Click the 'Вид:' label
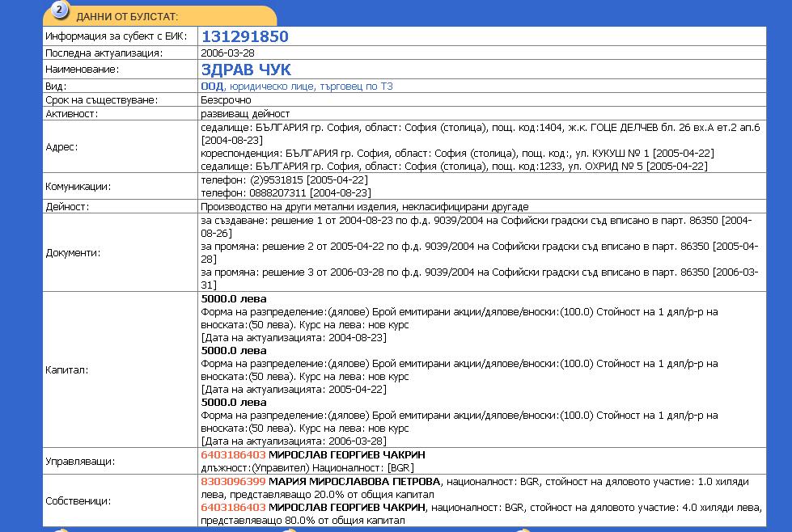Screen dimensions: 792x532 [56, 87]
